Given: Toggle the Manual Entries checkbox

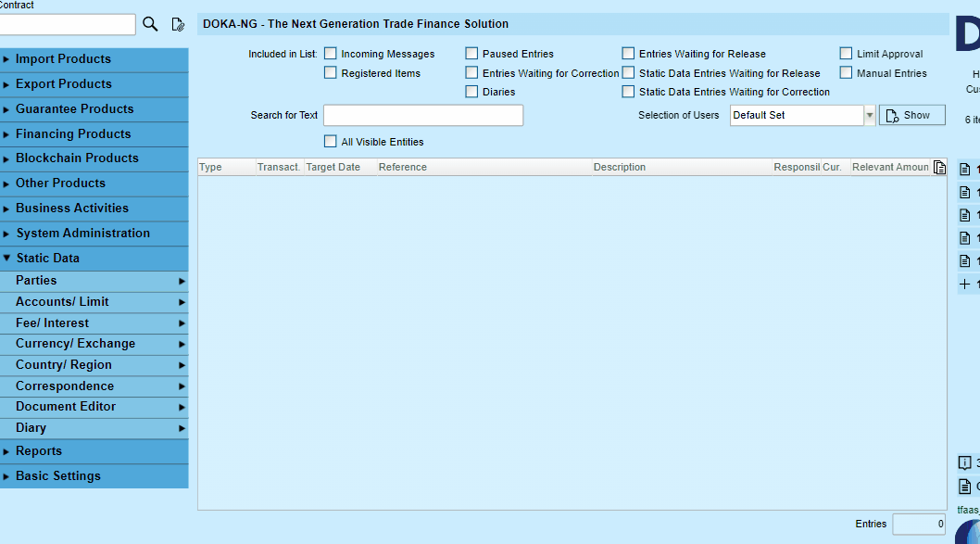Looking at the screenshot, I should coord(847,73).
